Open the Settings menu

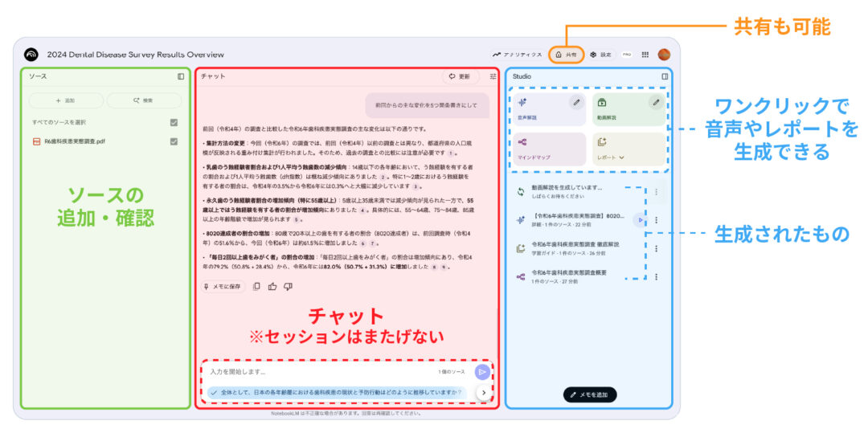(600, 55)
